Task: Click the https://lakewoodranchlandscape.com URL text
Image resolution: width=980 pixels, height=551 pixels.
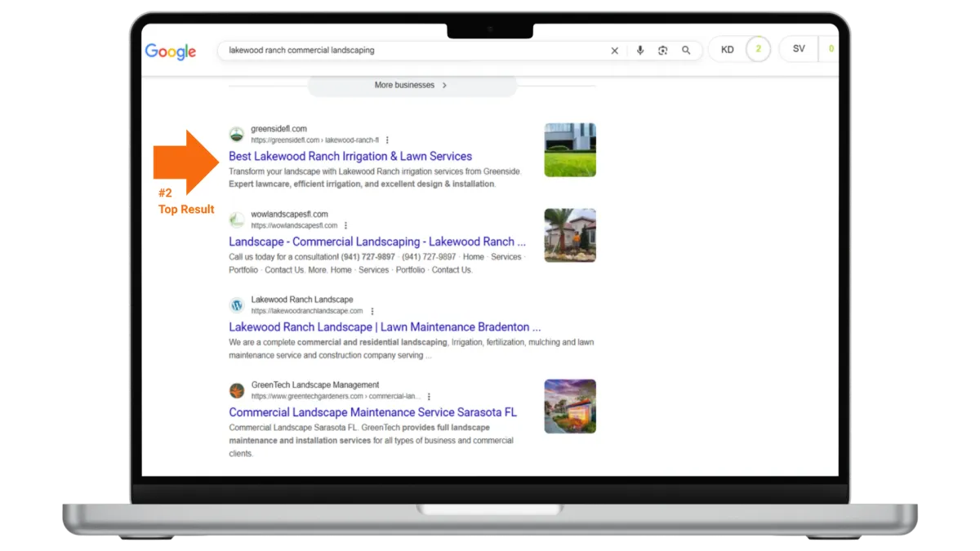Action: pos(307,311)
